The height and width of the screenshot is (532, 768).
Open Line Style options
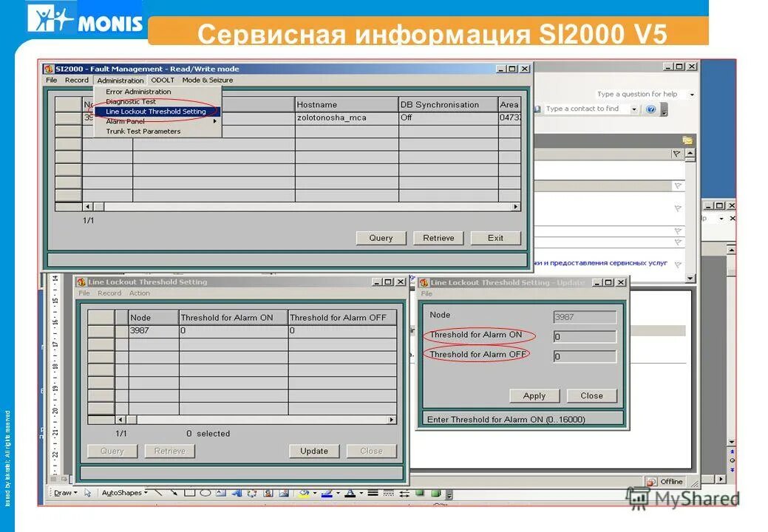(373, 493)
